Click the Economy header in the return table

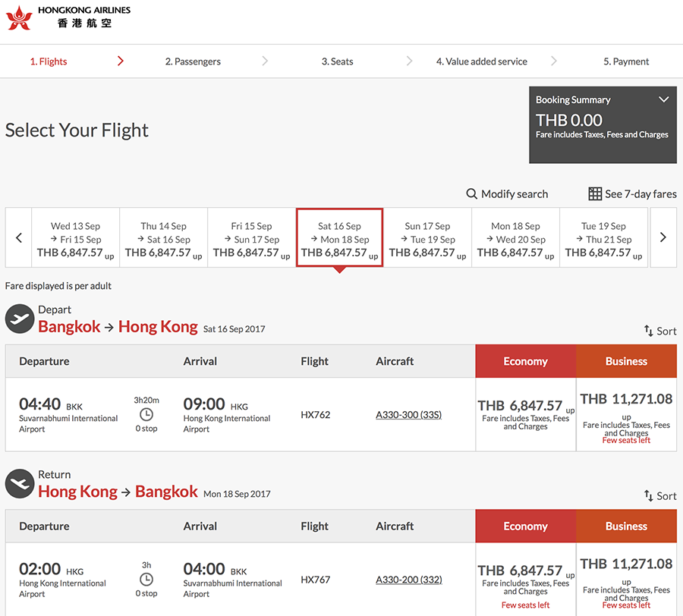[x=525, y=526]
